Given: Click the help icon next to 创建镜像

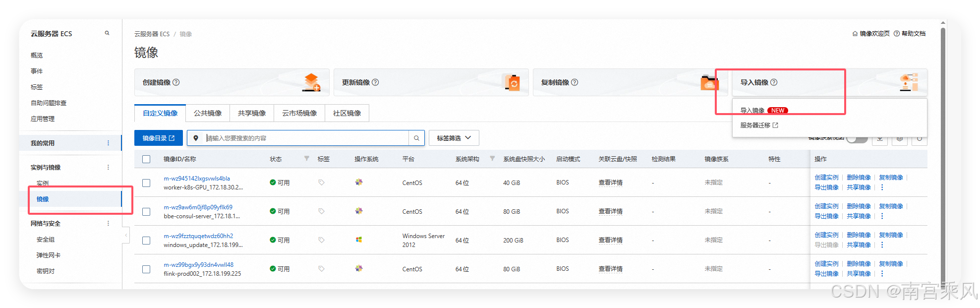Looking at the screenshot, I should (x=176, y=82).
